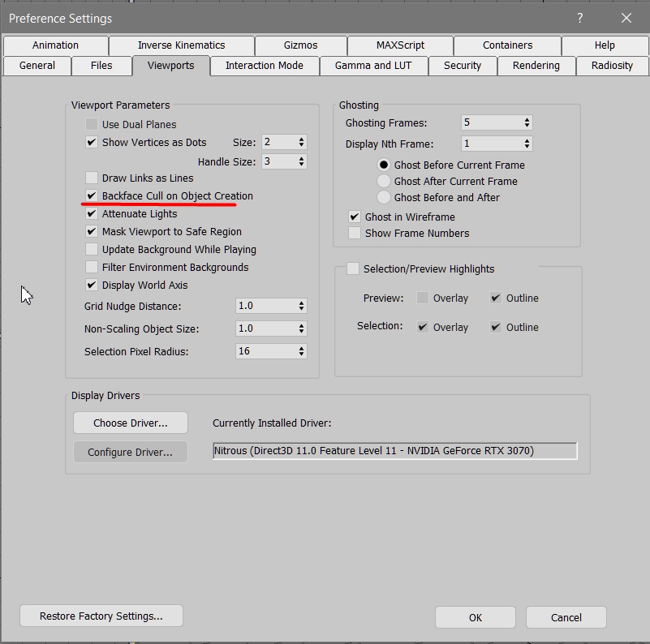Image resolution: width=650 pixels, height=644 pixels.
Task: Open the Animation tab
Action: tap(55, 45)
